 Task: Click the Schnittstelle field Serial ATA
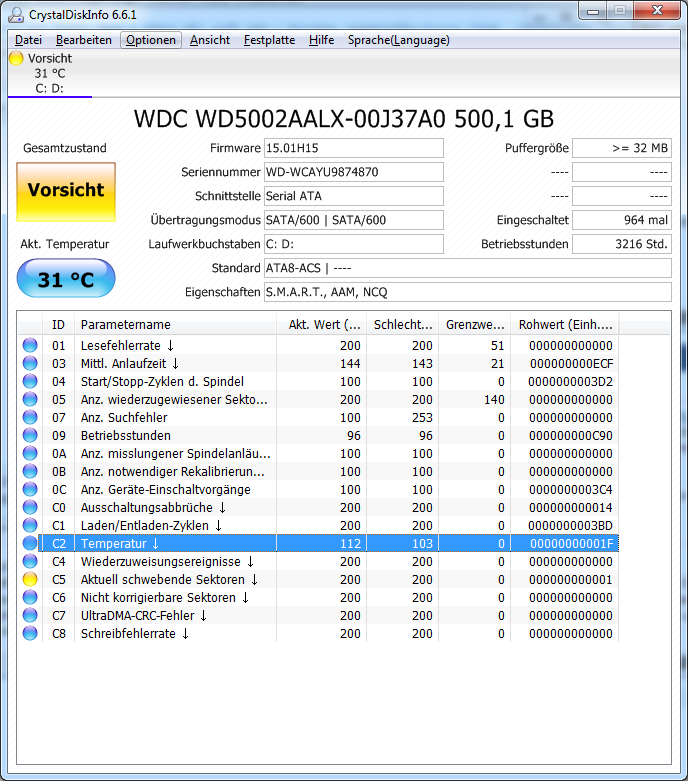pyautogui.click(x=354, y=196)
